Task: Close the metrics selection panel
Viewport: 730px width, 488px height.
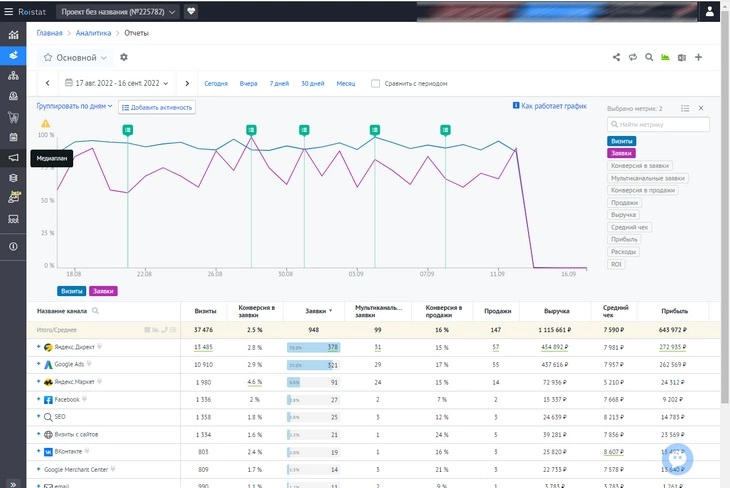Action: click(701, 108)
